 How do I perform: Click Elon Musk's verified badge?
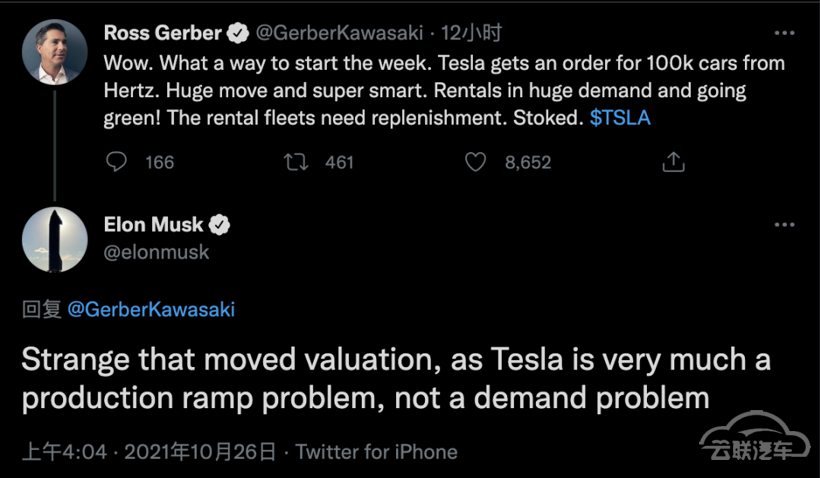click(x=219, y=225)
